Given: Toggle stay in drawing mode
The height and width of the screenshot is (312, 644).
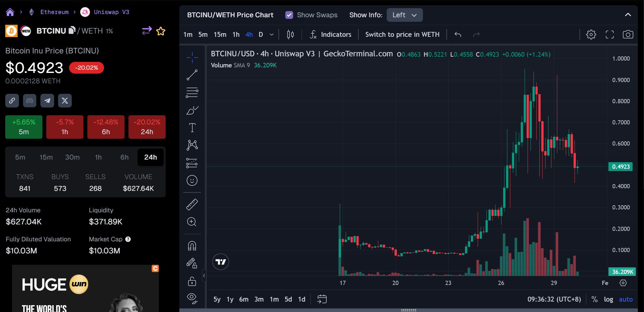Looking at the screenshot, I should coord(192,263).
